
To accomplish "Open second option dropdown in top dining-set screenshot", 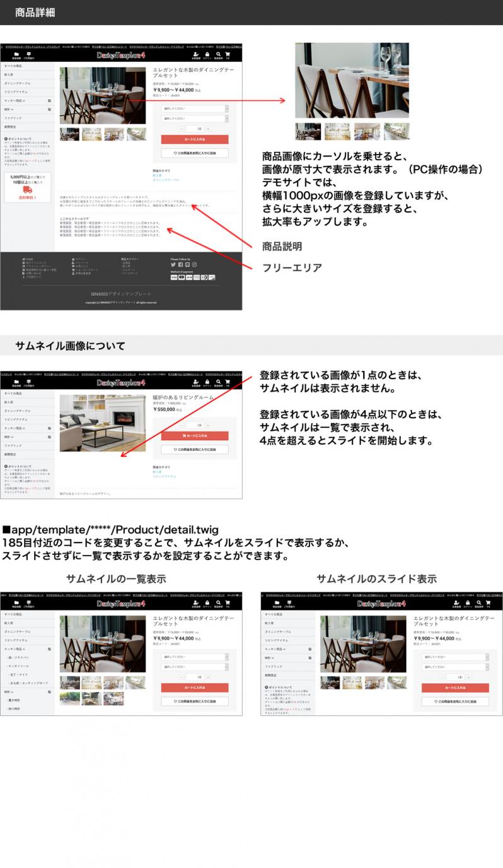I will (195, 118).
